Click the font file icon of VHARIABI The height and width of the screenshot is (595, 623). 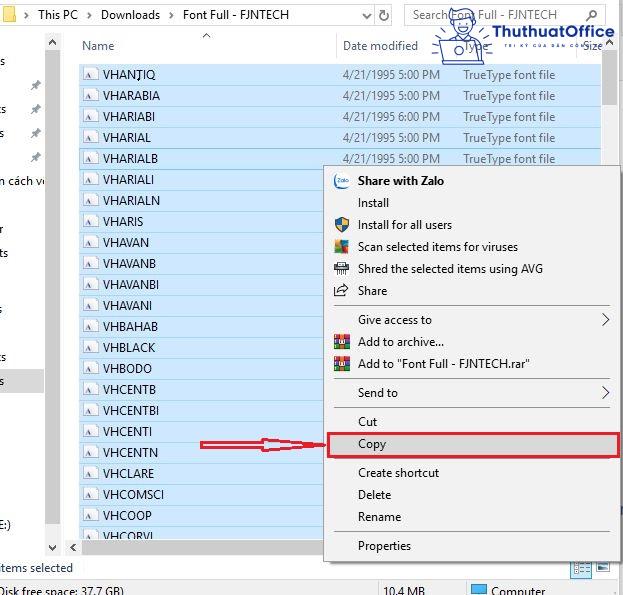[x=90, y=116]
